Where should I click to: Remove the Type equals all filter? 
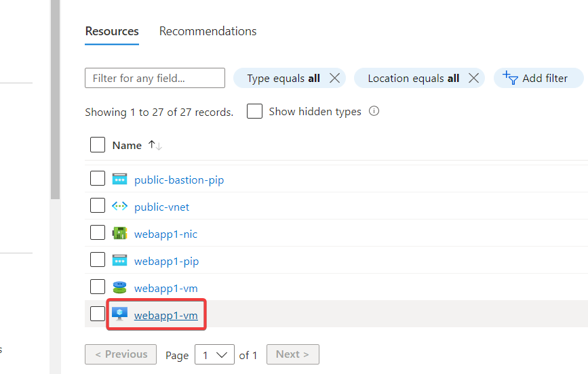(334, 78)
